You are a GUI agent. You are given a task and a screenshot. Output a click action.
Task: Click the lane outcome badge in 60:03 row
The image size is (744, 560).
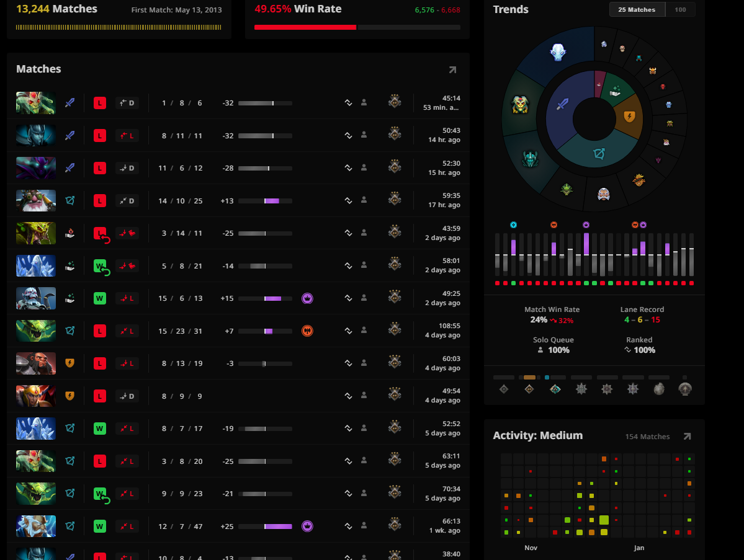point(127,363)
